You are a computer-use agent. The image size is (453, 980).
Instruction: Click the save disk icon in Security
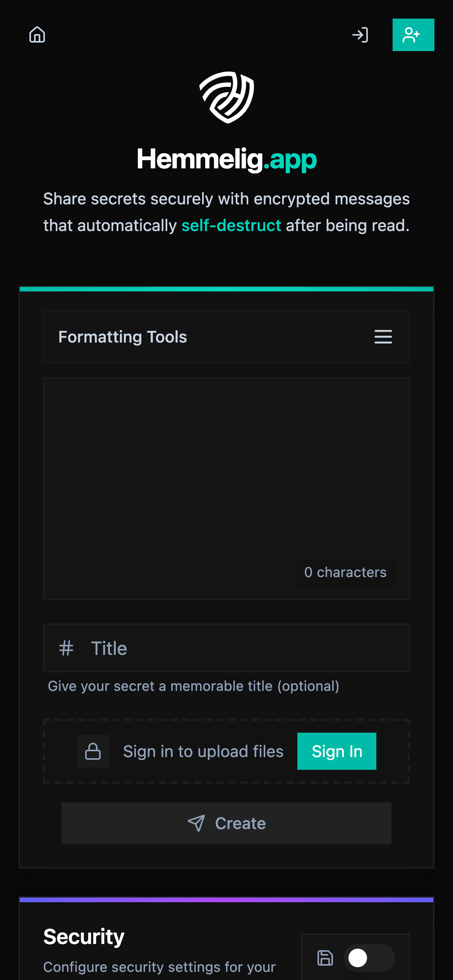coord(325,958)
